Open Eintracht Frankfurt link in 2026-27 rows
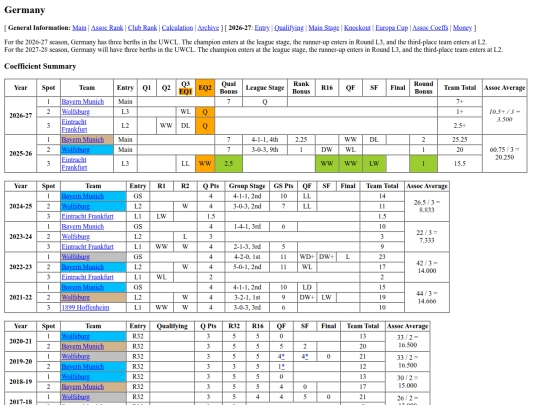Viewport: 540px width, 405px height. pyautogui.click(x=74, y=125)
